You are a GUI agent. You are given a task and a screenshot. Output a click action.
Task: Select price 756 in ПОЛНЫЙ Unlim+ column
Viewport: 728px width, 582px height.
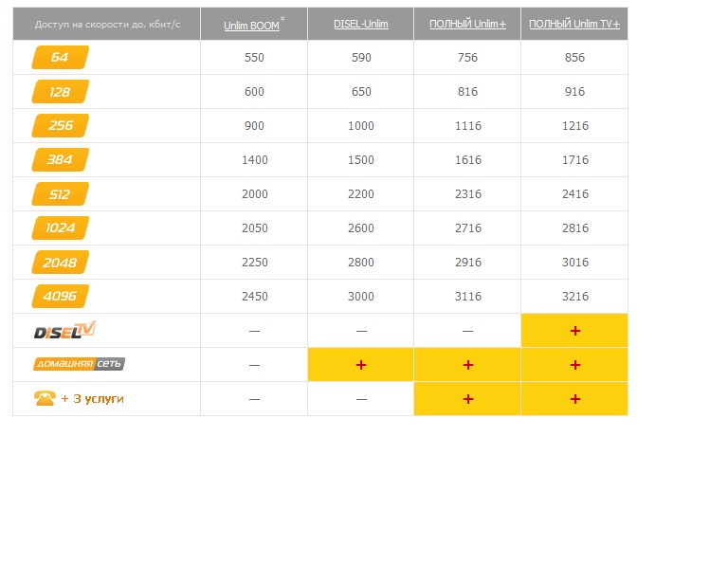click(467, 58)
